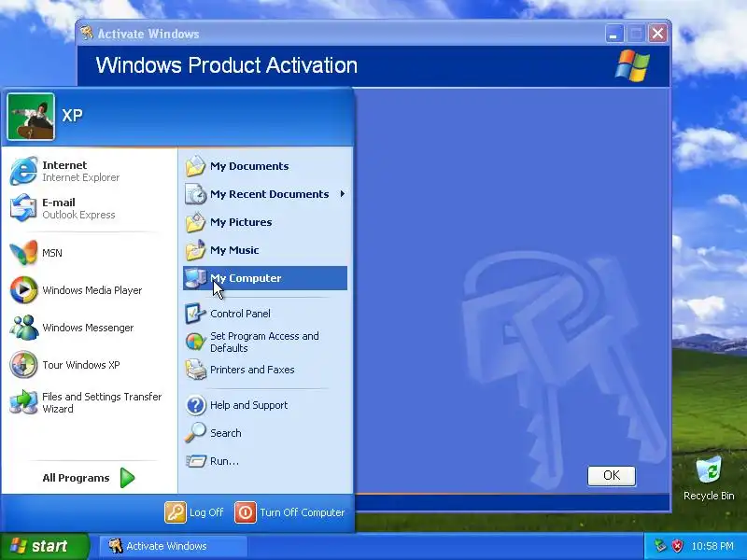This screenshot has height=560, width=747.
Task: Click the My Computer monitor icon
Action: 195,278
